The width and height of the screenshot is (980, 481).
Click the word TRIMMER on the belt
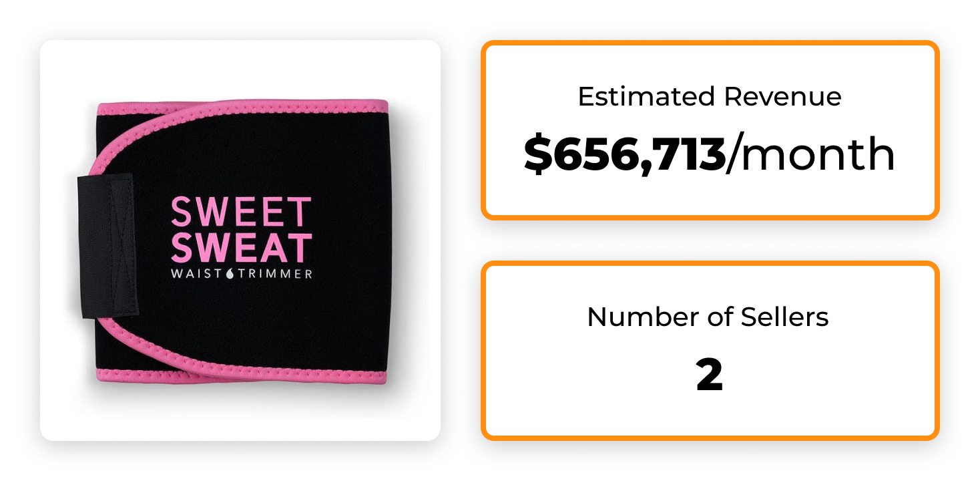274,273
